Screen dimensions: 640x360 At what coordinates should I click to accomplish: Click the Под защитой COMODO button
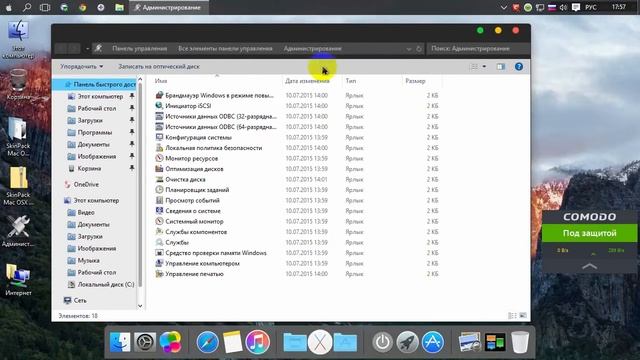point(589,233)
